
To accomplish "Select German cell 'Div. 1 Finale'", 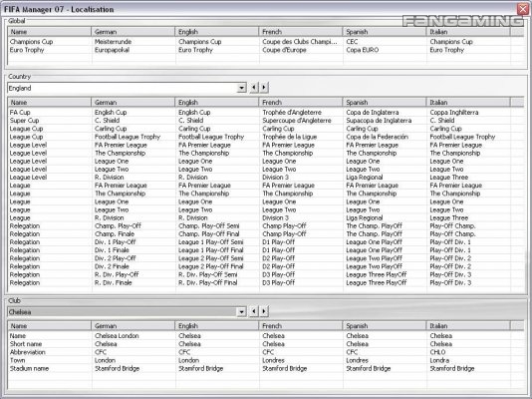I will 112,250.
